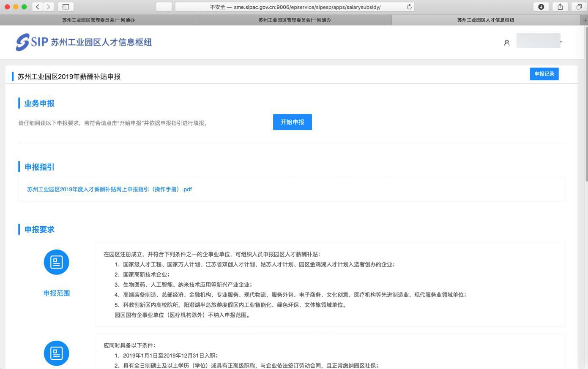Open the Safari share icon

click(x=560, y=7)
